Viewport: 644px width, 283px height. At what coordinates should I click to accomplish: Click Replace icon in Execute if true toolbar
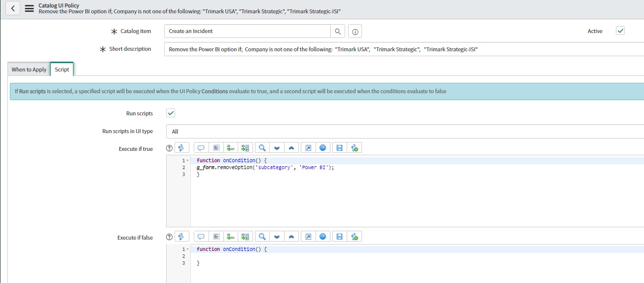pyautogui.click(x=230, y=148)
